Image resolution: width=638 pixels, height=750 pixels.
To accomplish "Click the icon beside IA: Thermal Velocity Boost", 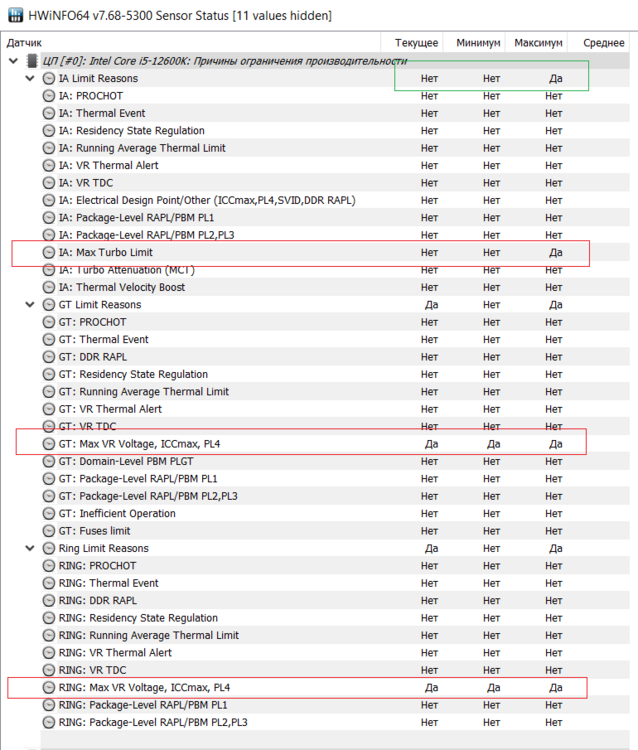I will tap(49, 287).
